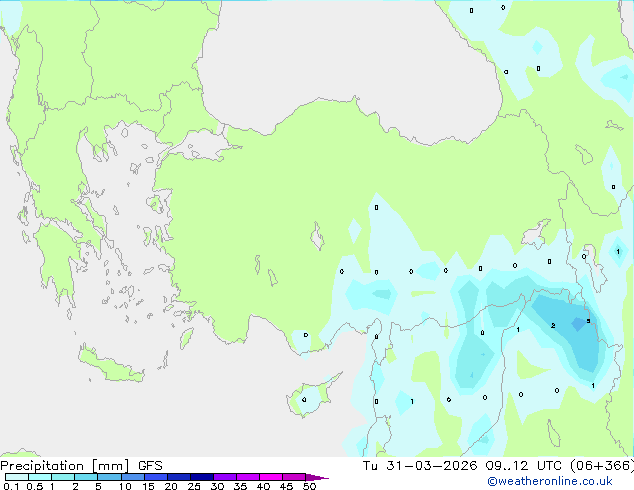Open the weatheronline.co.uk copyright link

click(549, 481)
